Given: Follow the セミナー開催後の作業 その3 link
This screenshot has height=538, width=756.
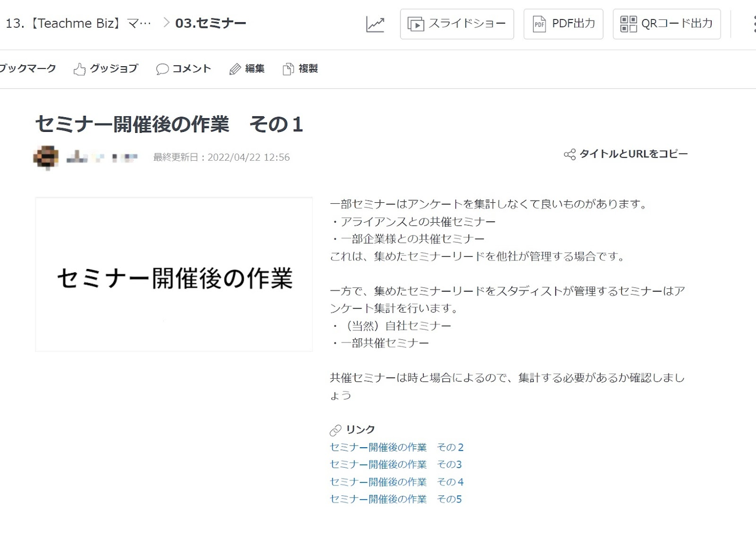Looking at the screenshot, I should click(x=396, y=464).
